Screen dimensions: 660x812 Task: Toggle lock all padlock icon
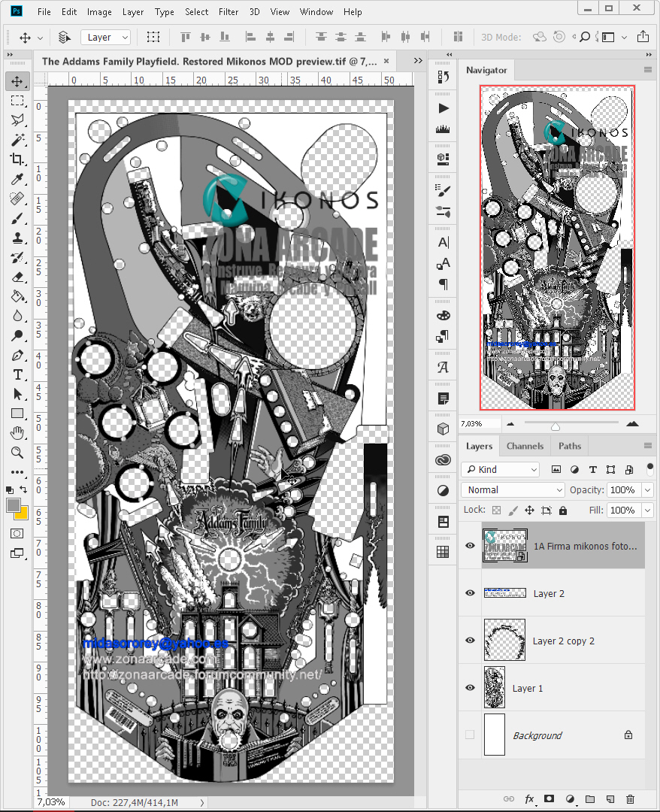click(563, 511)
